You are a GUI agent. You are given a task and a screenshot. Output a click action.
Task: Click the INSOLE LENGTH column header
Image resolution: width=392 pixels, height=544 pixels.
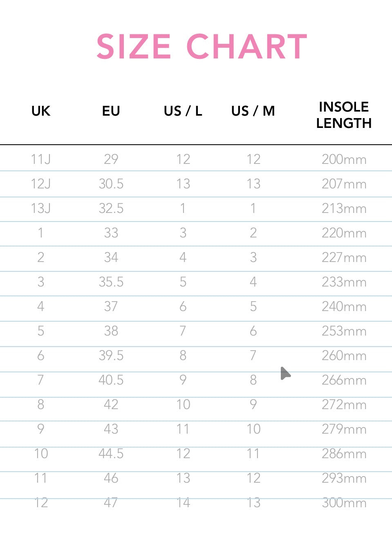click(344, 115)
